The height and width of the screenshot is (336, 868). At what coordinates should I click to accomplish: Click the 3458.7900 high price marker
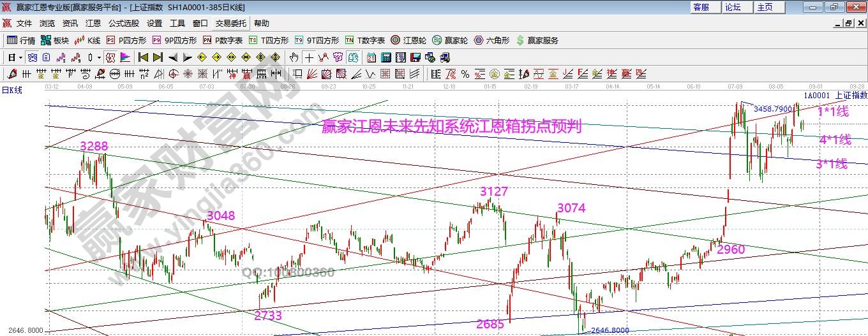772,109
